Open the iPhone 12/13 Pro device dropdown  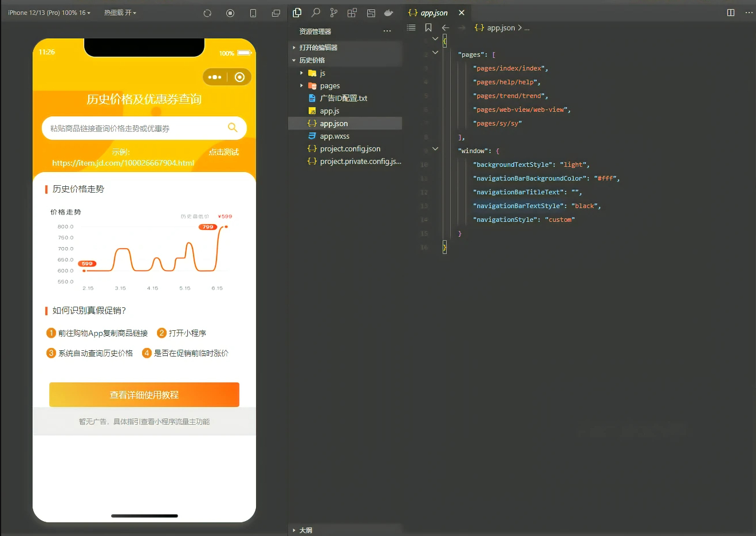point(49,13)
